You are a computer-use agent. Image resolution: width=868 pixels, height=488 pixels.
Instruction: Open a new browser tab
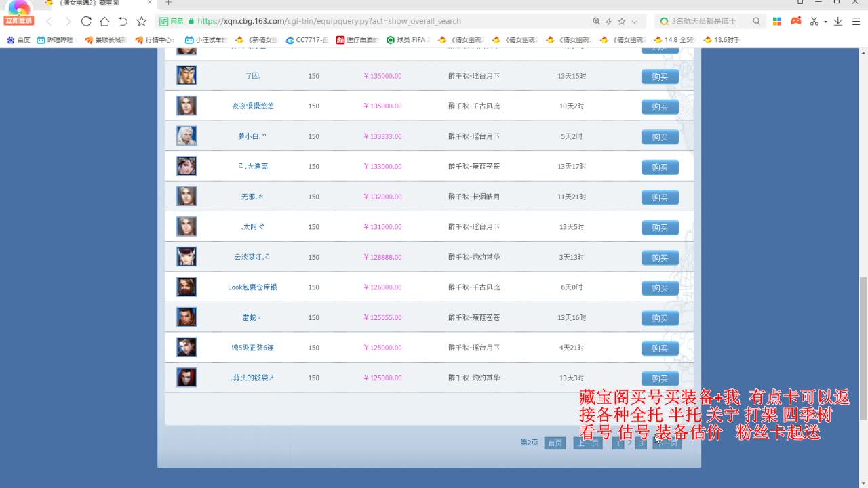click(168, 3)
